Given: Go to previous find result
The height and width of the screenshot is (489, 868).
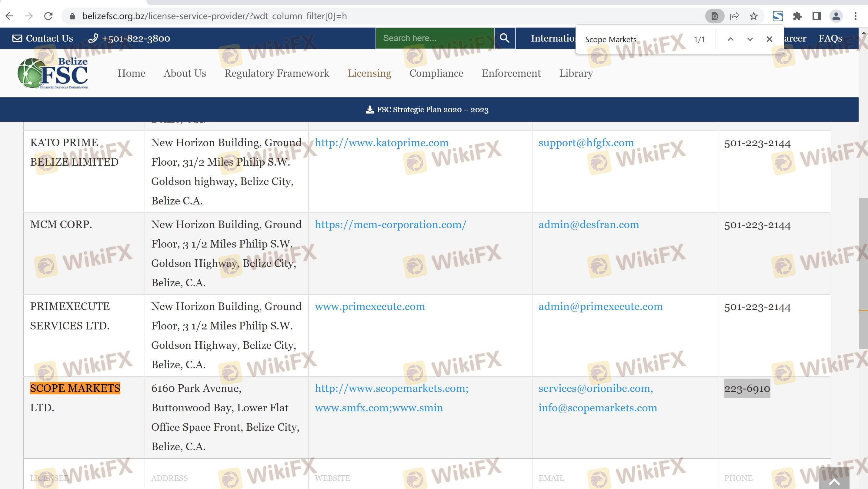Looking at the screenshot, I should [730, 39].
